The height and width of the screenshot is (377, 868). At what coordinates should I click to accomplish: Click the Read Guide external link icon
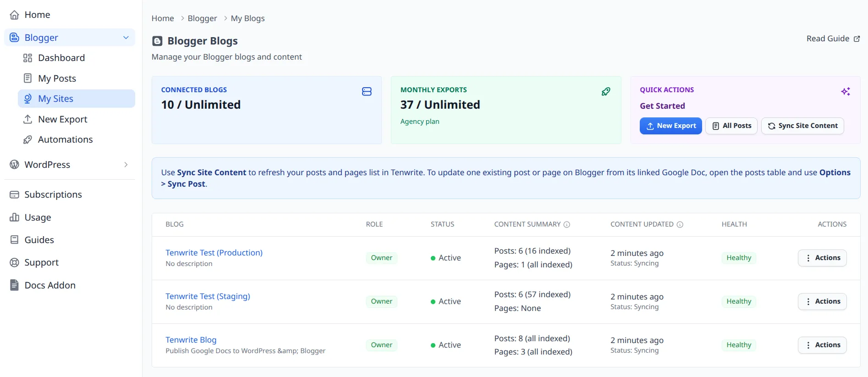tap(857, 39)
